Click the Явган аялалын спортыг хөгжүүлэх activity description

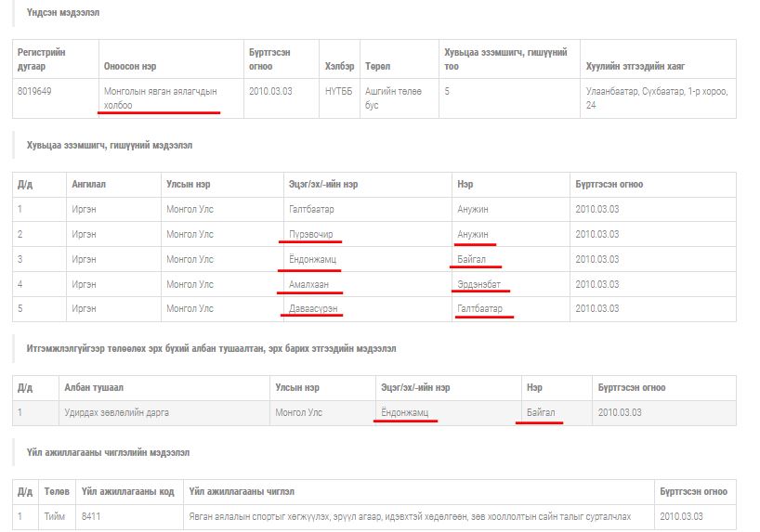click(x=407, y=516)
